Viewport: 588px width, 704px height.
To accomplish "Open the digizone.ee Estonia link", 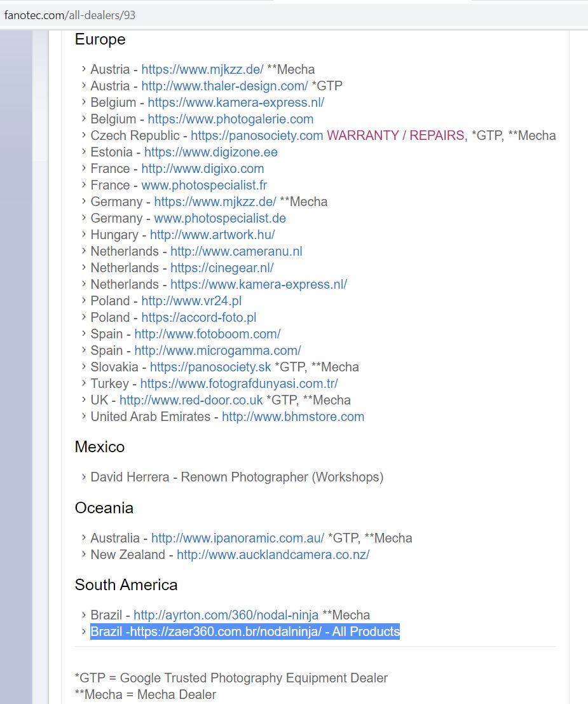I will click(x=210, y=152).
